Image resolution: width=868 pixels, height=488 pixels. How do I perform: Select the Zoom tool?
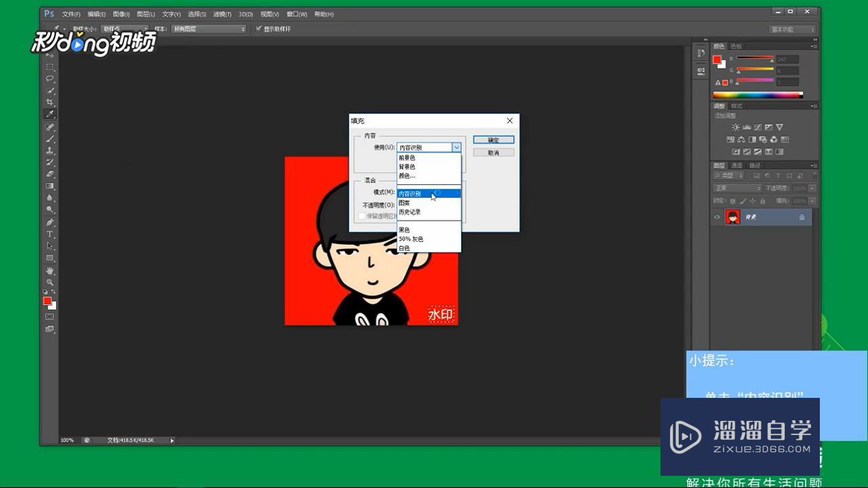click(50, 282)
